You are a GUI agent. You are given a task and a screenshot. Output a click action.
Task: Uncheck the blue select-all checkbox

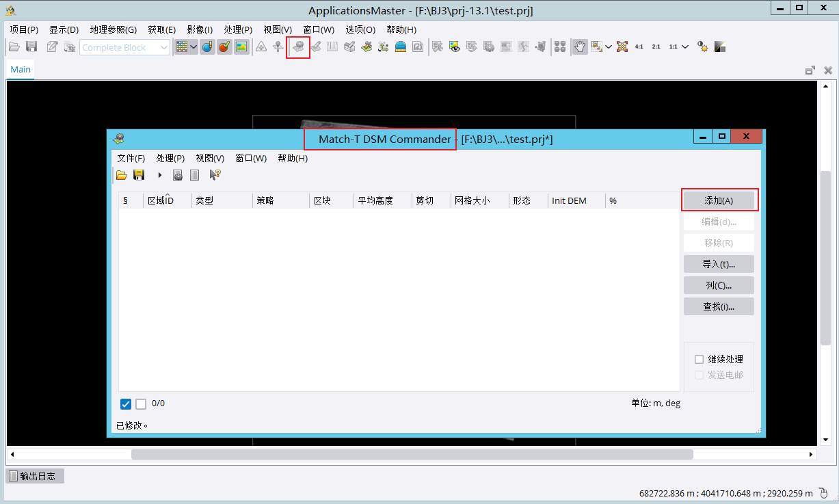(126, 404)
